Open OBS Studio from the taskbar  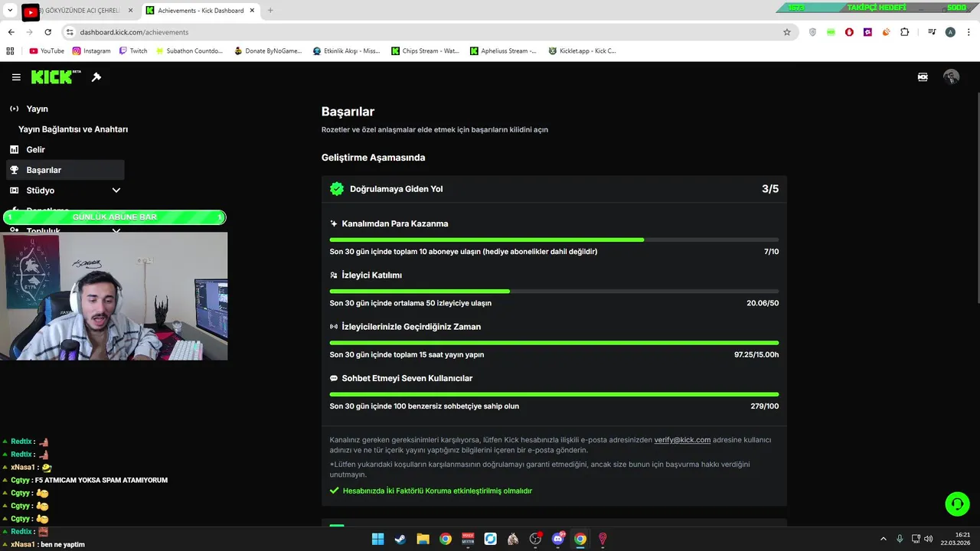coord(535,539)
